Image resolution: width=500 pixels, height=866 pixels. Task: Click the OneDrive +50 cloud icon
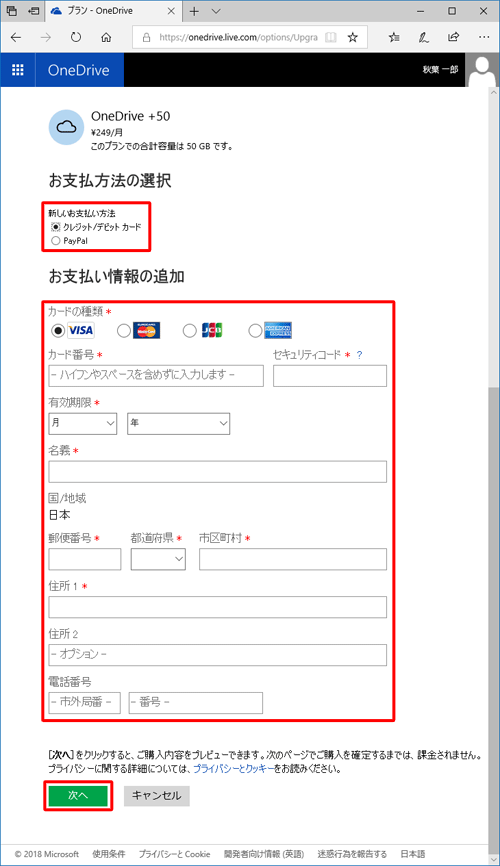pyautogui.click(x=66, y=127)
